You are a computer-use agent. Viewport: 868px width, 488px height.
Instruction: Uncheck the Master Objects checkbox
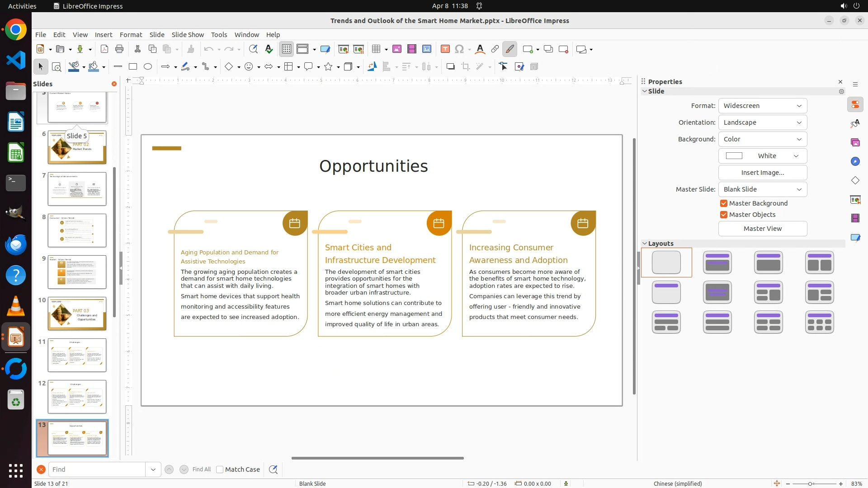coord(724,215)
